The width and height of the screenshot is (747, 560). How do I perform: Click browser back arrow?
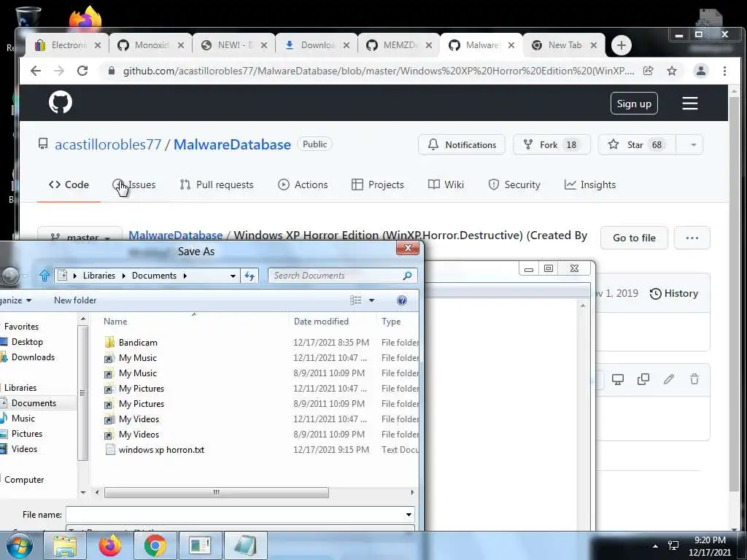35,71
